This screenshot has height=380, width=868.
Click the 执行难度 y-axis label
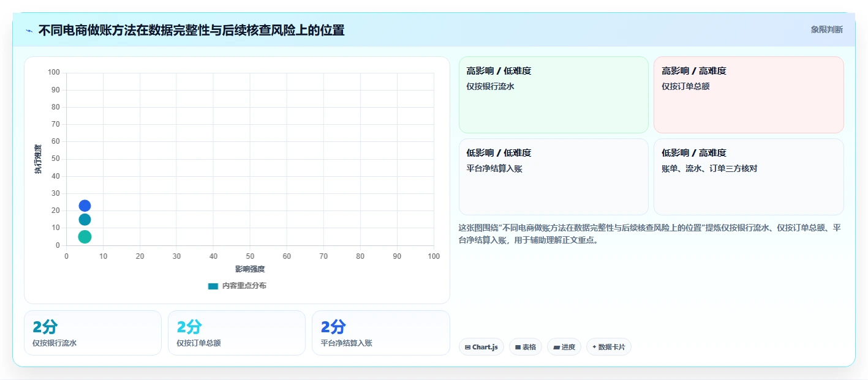pyautogui.click(x=38, y=159)
